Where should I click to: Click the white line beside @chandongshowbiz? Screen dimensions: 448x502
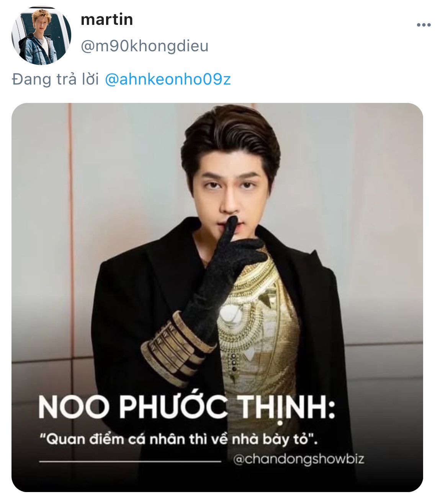pyautogui.click(x=130, y=462)
